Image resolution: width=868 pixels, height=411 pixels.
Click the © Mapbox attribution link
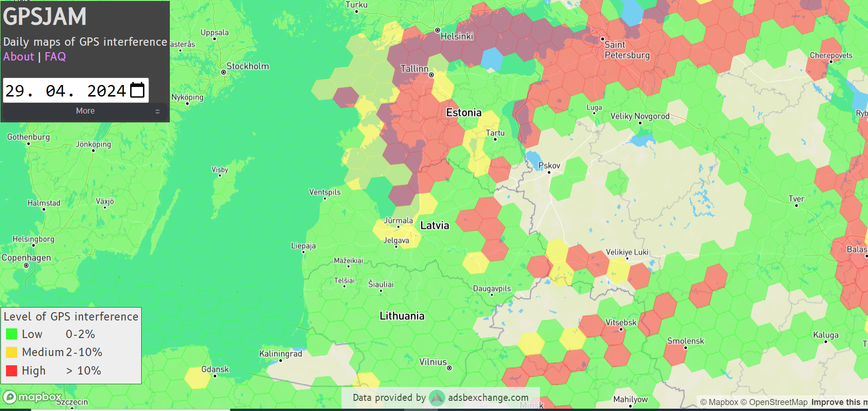(719, 402)
